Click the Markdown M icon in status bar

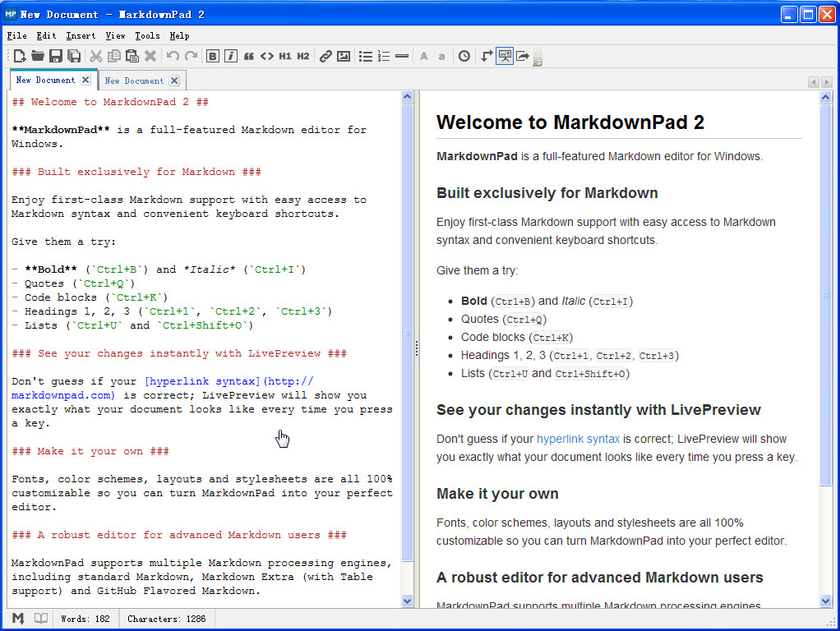tap(18, 618)
